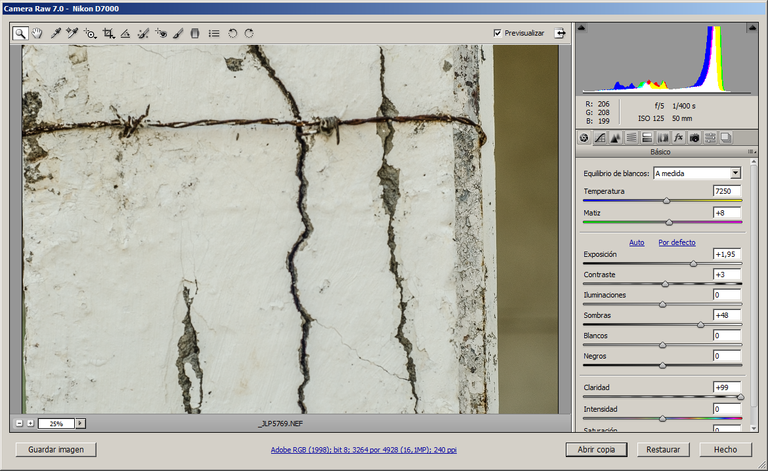Open the Presets panel tab
The width and height of the screenshot is (768, 471).
(710, 138)
